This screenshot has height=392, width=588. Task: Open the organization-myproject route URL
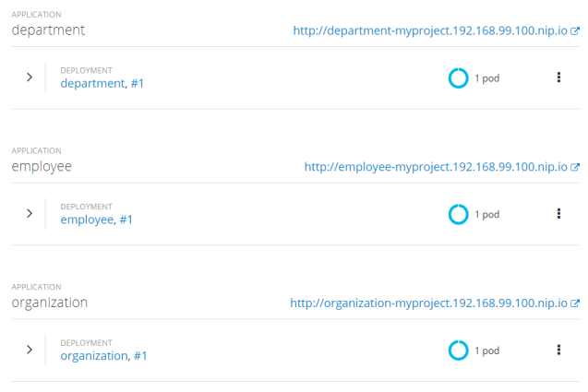coord(428,303)
